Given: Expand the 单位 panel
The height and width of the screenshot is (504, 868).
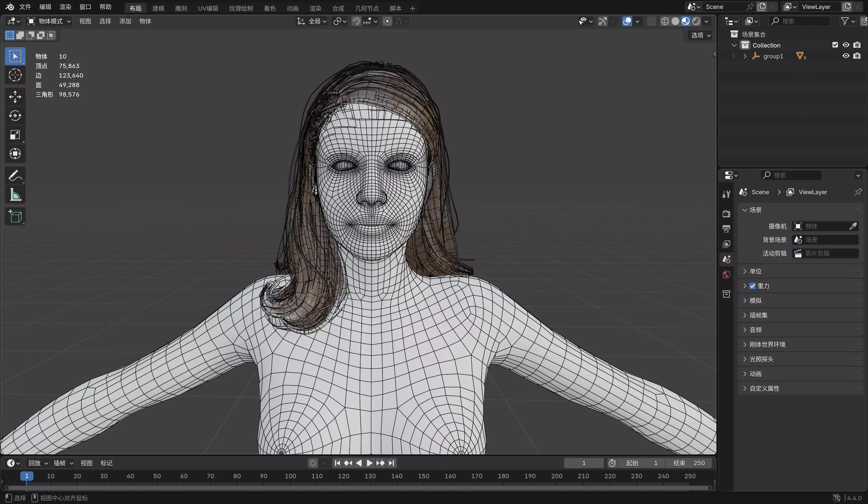Looking at the screenshot, I should pyautogui.click(x=800, y=271).
